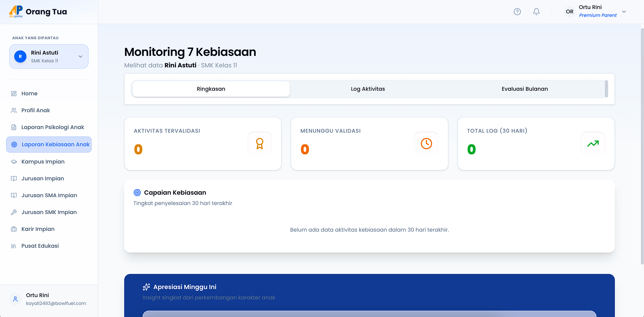The height and width of the screenshot is (317, 644).
Task: Click the Laporan Psikologi Anak document icon
Action: [x=14, y=127]
